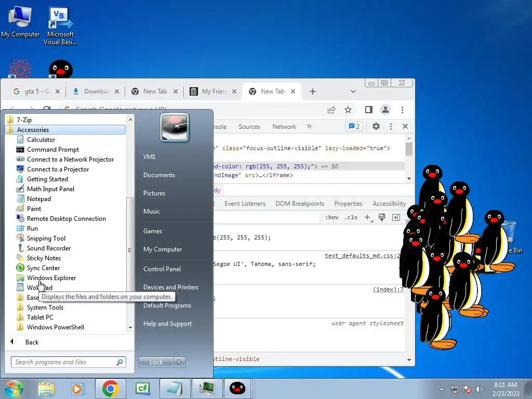
Task: Open Devices and Printers
Action: click(170, 287)
